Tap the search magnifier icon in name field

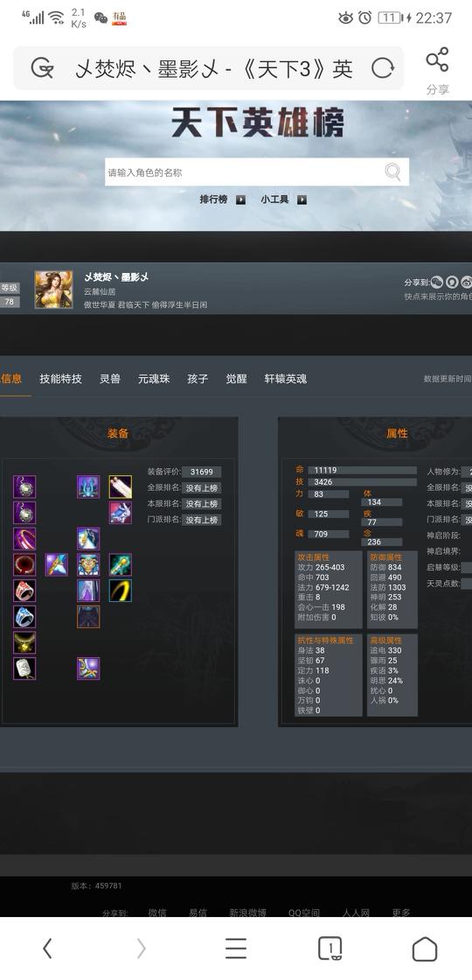coord(392,171)
